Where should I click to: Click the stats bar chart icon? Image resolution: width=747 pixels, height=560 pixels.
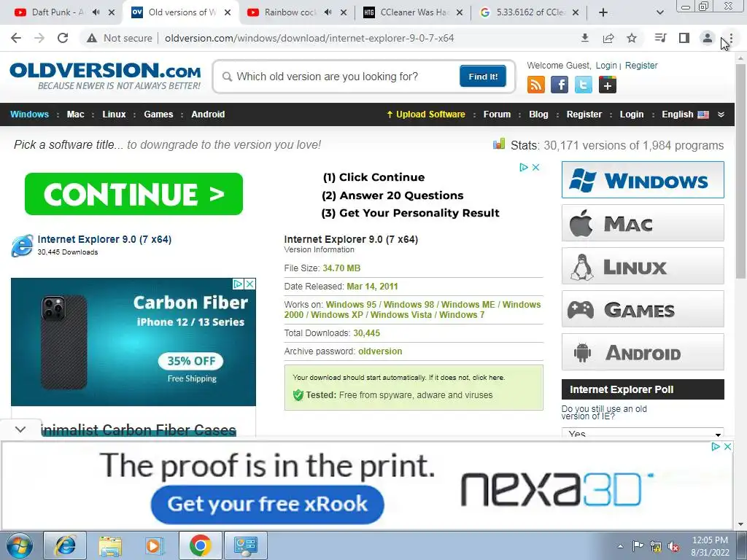[499, 144]
